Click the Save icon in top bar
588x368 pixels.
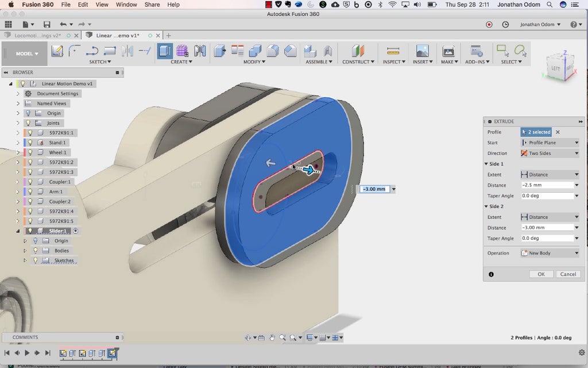[47, 25]
